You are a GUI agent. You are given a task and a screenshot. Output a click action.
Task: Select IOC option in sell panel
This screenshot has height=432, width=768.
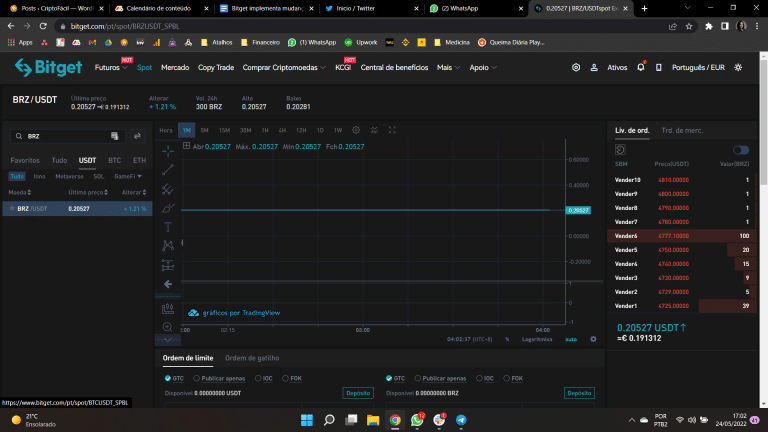click(479, 378)
